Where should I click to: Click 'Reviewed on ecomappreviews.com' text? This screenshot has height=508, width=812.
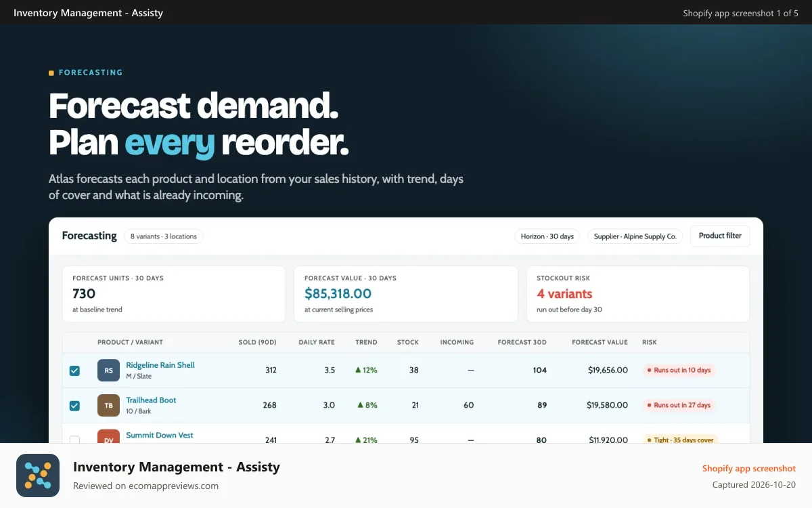[145, 486]
